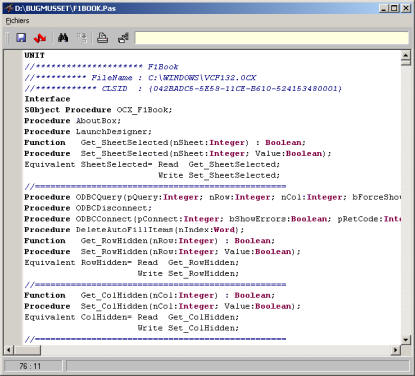Image resolution: width=415 pixels, height=376 pixels.
Task: Maximize the F1BOOK.Pas window
Action: tap(394, 8)
